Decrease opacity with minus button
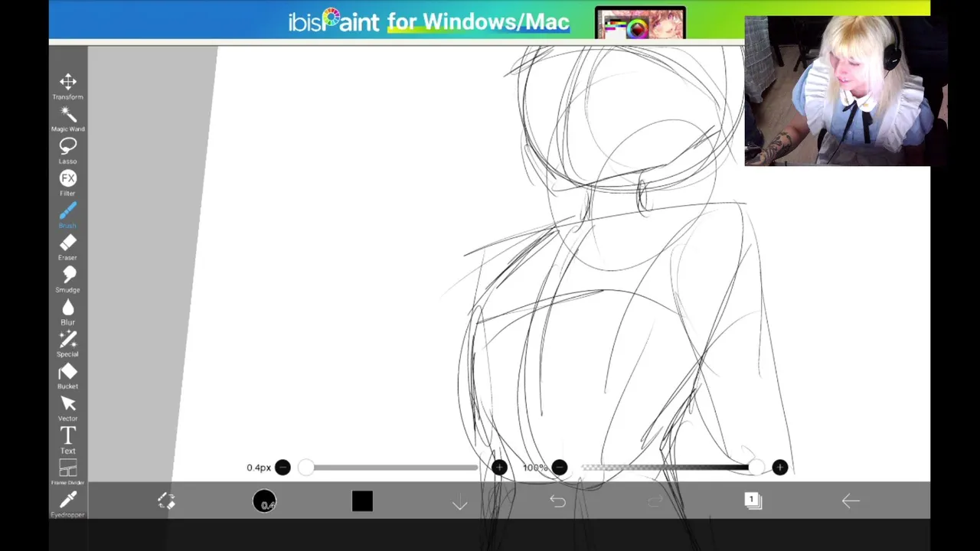The width and height of the screenshot is (980, 551). (x=560, y=468)
